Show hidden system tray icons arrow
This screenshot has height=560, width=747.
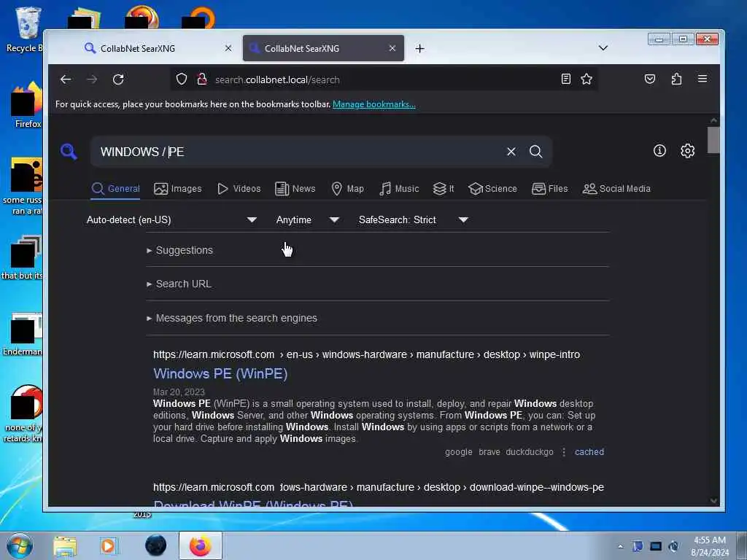[x=620, y=546]
